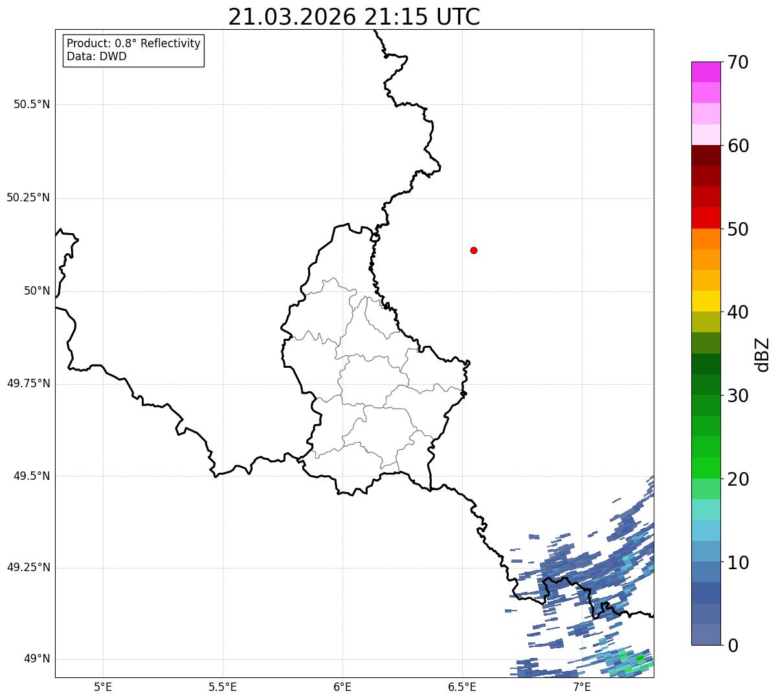778x700 pixels.
Task: Click the 50.25°N latitude label
Action: click(28, 198)
